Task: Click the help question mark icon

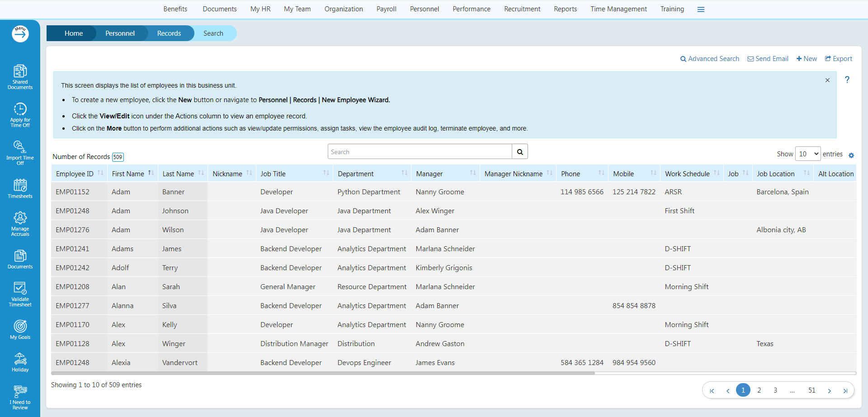Action: point(848,80)
